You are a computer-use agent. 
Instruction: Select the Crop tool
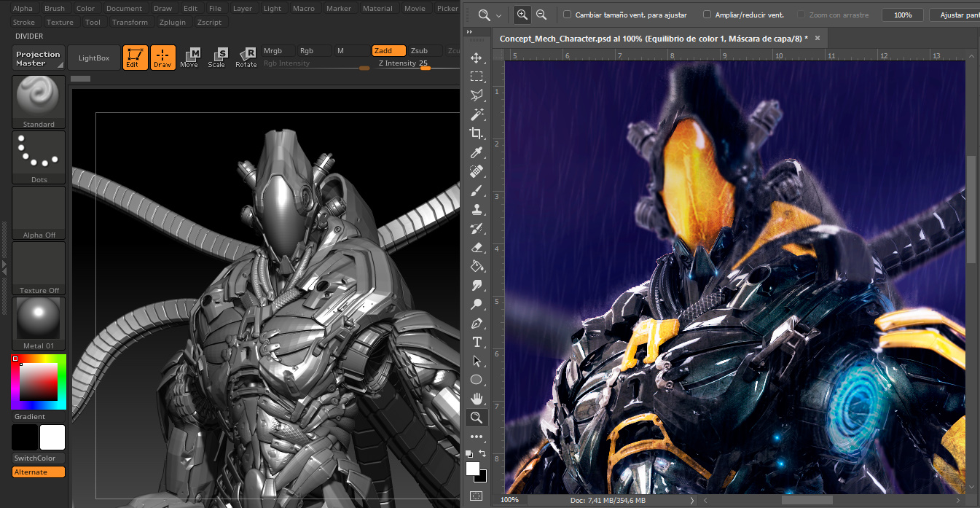coord(477,133)
